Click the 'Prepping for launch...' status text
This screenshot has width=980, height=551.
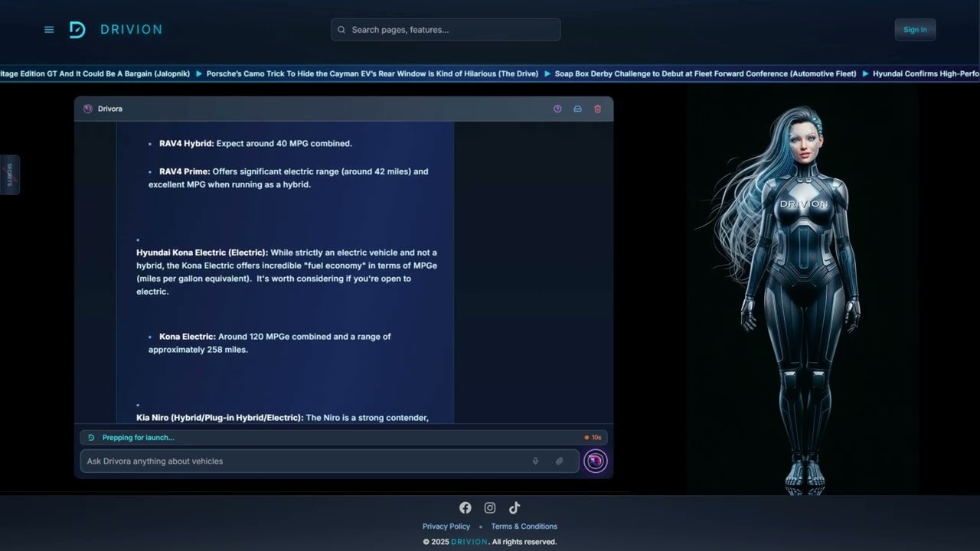(139, 438)
